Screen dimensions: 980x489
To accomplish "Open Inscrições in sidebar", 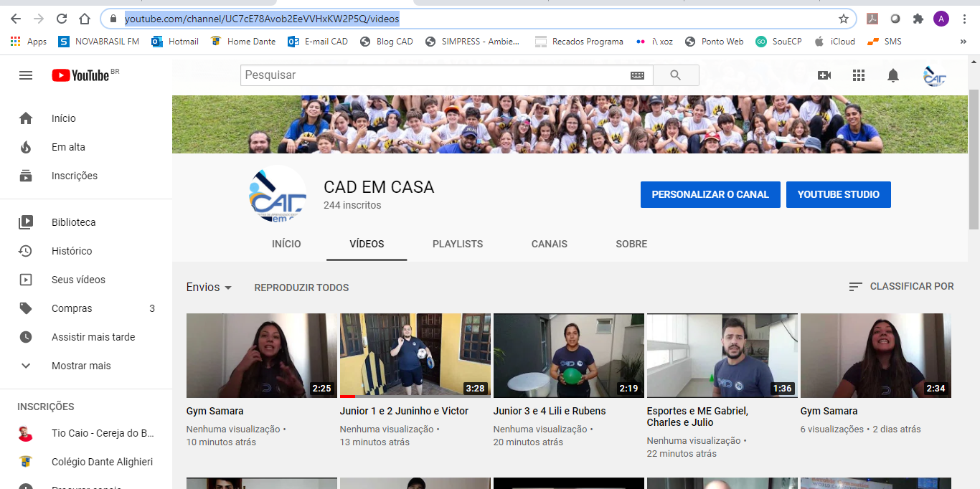I will click(x=86, y=176).
